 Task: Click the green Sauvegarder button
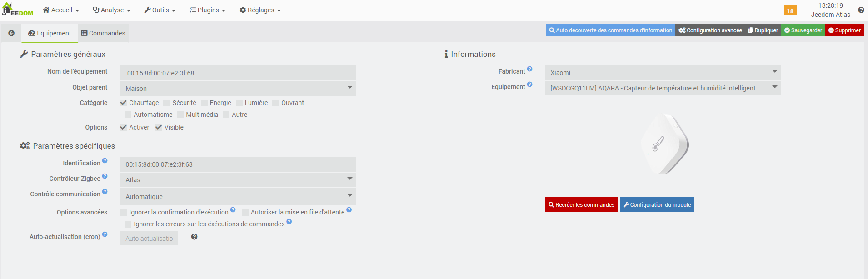pyautogui.click(x=803, y=30)
